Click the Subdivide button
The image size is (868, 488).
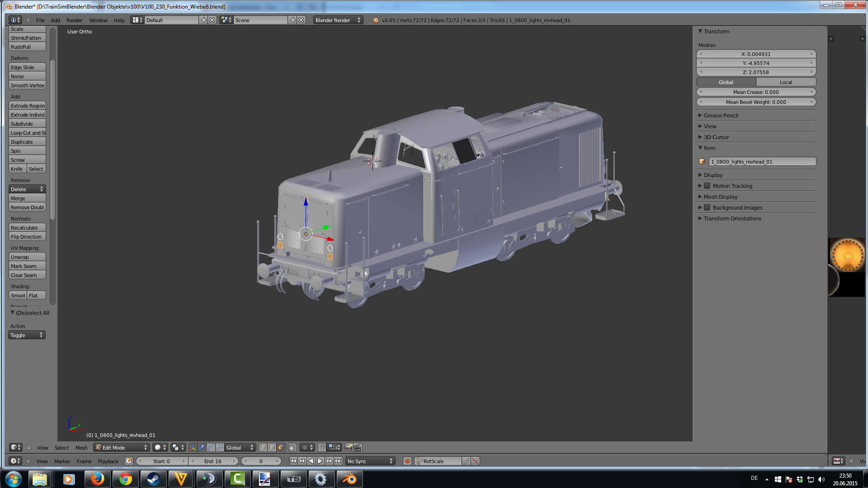click(x=27, y=123)
